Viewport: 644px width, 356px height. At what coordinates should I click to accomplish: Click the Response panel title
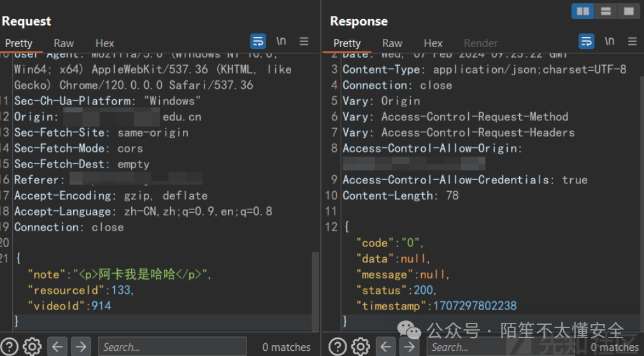359,21
